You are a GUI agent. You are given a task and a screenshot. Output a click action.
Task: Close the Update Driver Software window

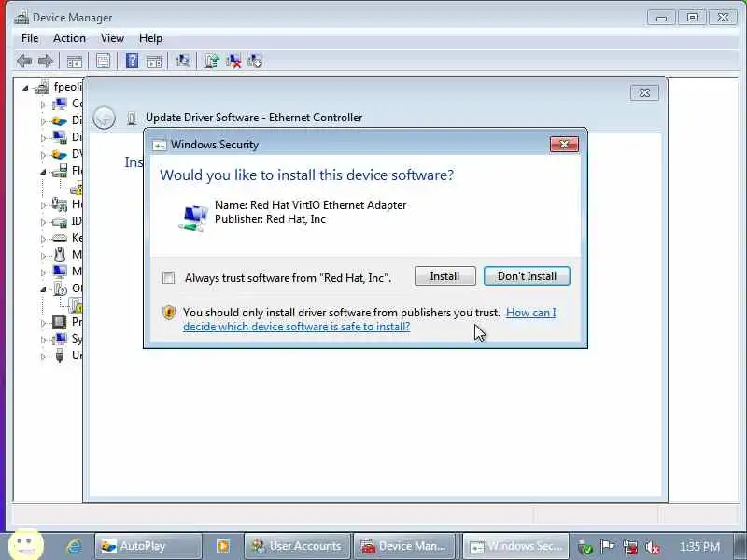[x=644, y=92]
